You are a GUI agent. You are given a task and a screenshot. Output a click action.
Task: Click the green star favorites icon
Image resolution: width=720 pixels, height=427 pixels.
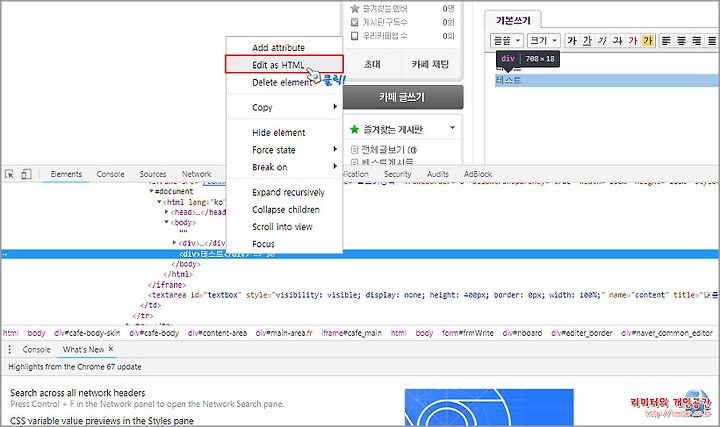tap(354, 129)
